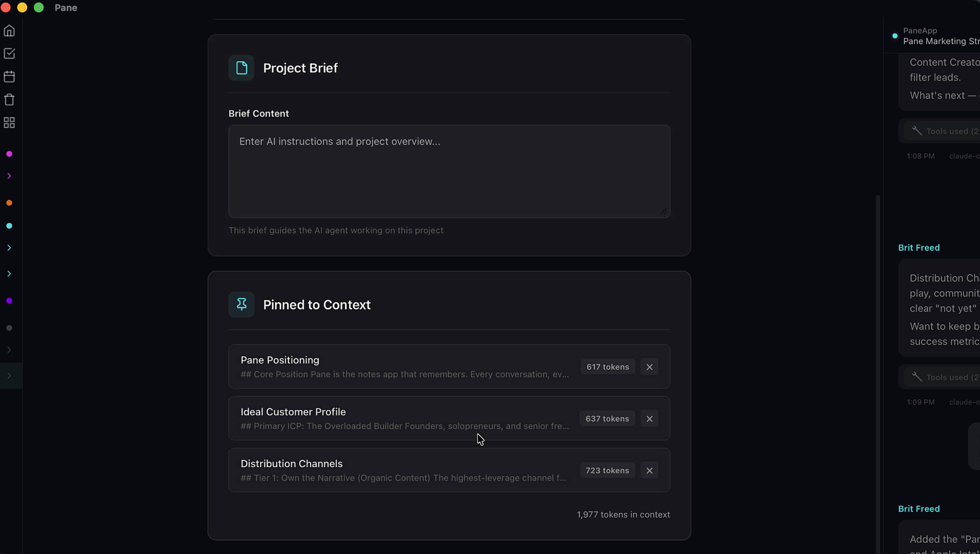
Task: Click the Project Brief heading
Action: tap(300, 68)
